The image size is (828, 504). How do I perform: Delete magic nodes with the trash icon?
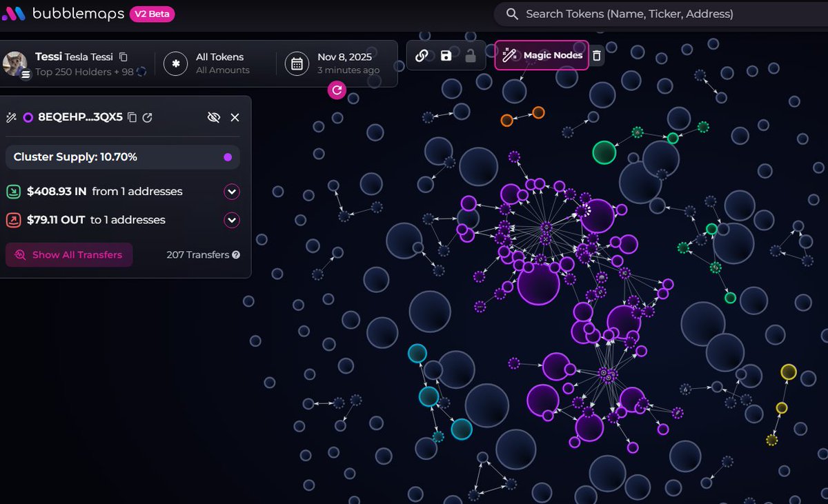[x=597, y=56]
